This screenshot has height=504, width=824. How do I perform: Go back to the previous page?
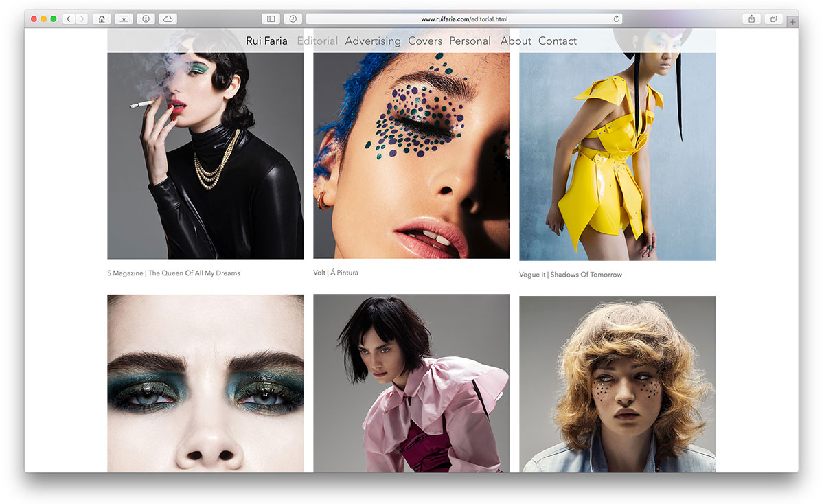click(69, 19)
